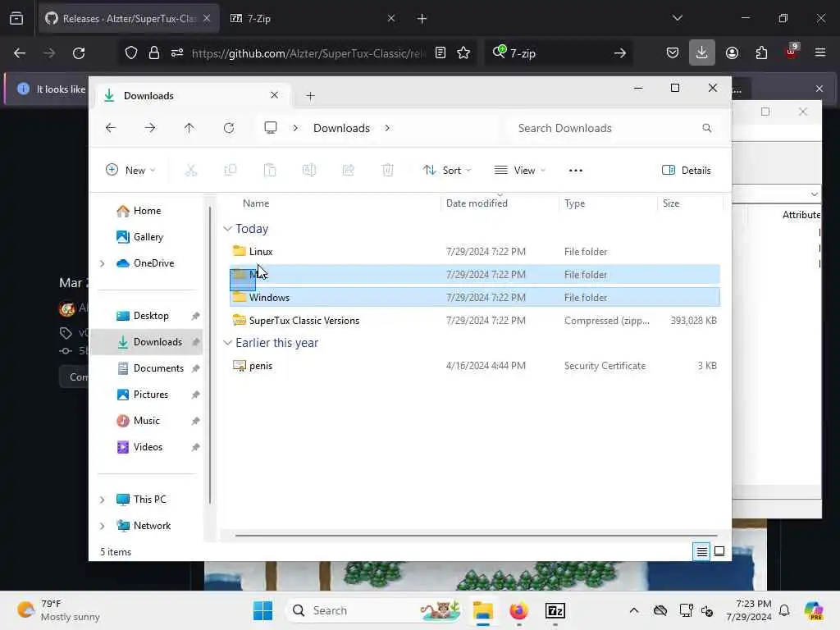
Task: Reload the Firefox page
Action: tap(79, 53)
